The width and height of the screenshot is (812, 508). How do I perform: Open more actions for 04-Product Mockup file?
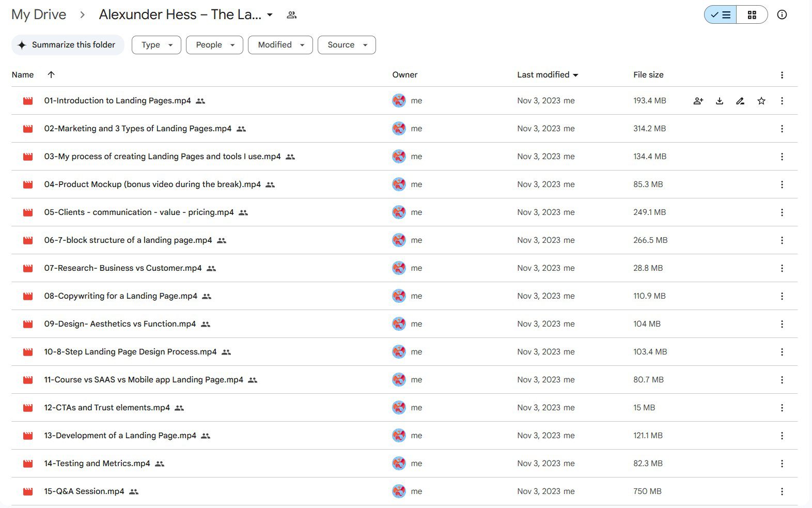tap(782, 184)
